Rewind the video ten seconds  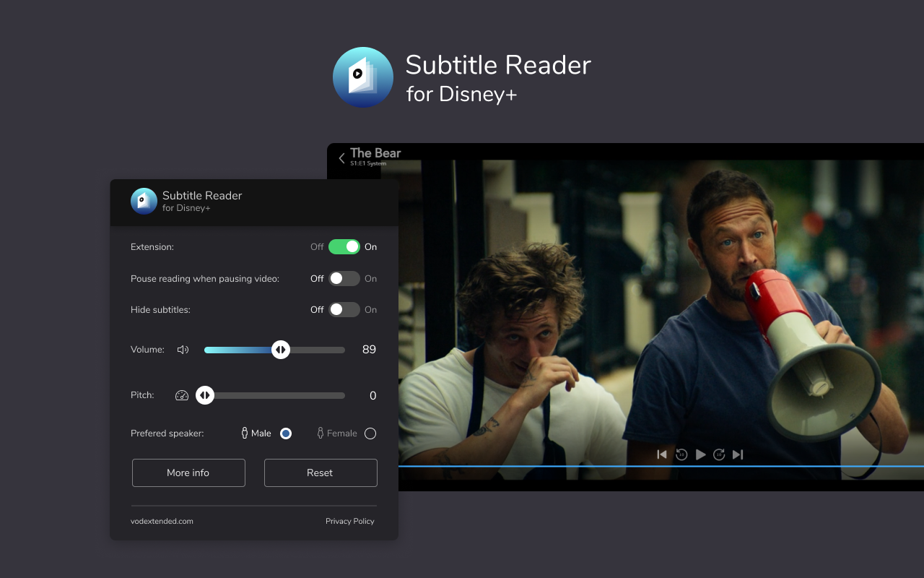click(x=681, y=454)
